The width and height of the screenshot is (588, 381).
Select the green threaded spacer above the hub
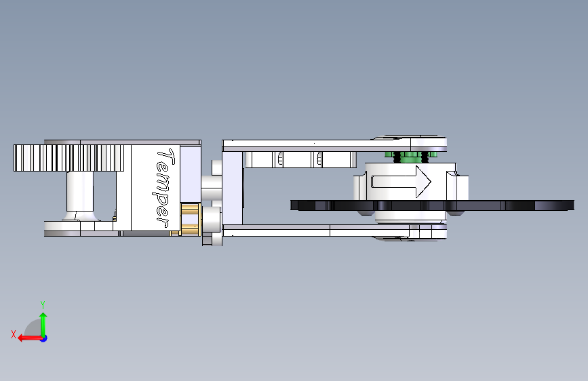click(410, 157)
